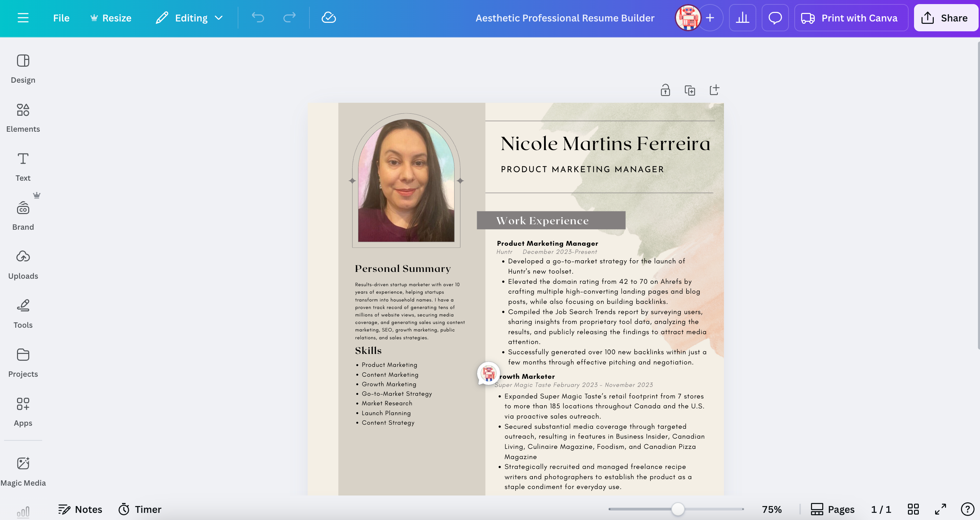
Task: Toggle fullscreen presentation mode
Action: 941,509
